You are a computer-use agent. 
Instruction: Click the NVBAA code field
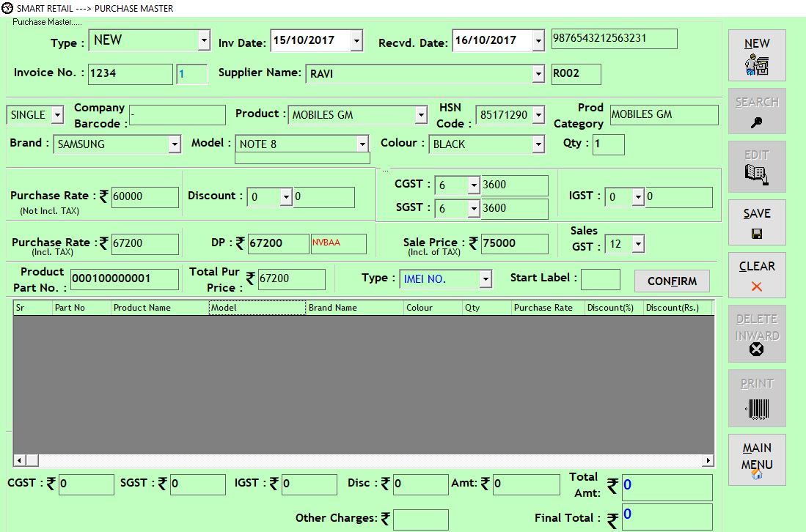pyautogui.click(x=339, y=244)
